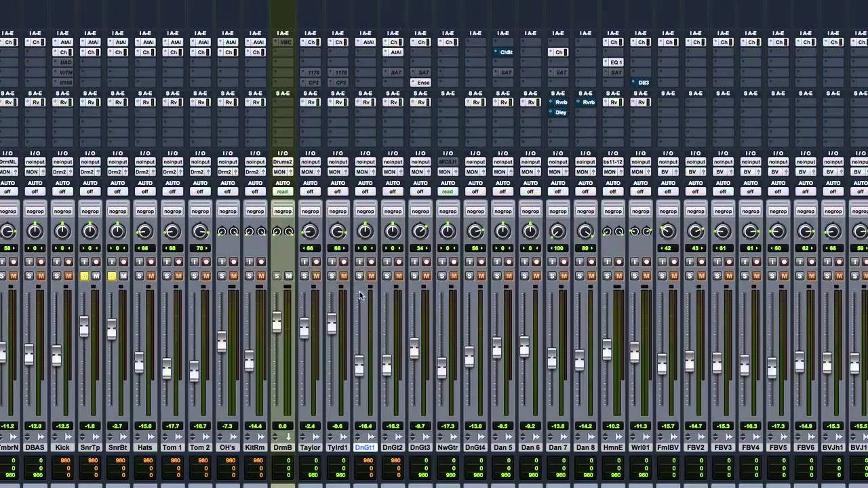Open the Rvrb send on Dan 6

558,102
